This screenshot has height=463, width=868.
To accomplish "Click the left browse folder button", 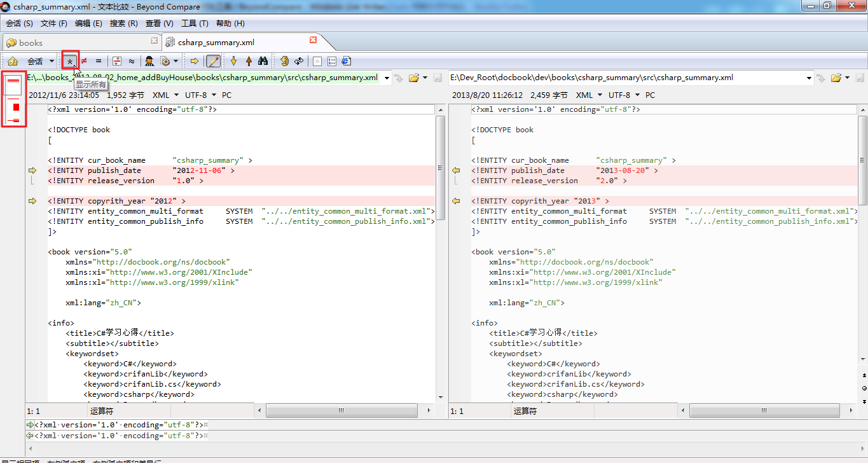I will [x=414, y=78].
